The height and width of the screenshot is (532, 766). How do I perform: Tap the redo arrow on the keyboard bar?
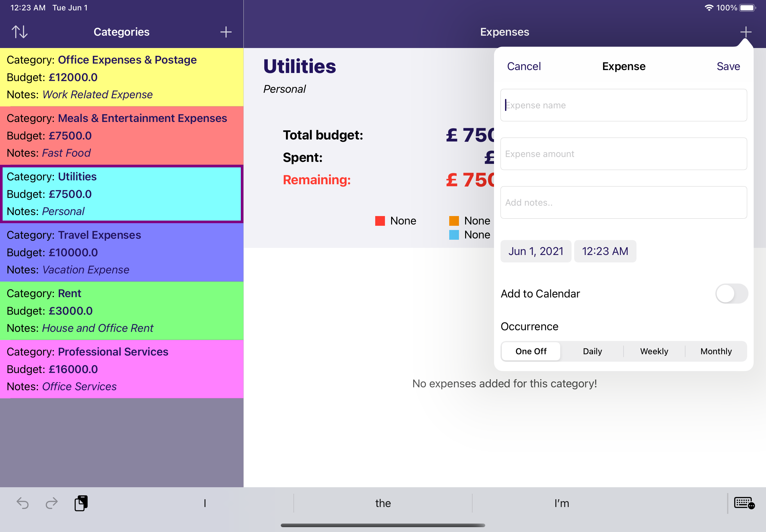click(52, 503)
